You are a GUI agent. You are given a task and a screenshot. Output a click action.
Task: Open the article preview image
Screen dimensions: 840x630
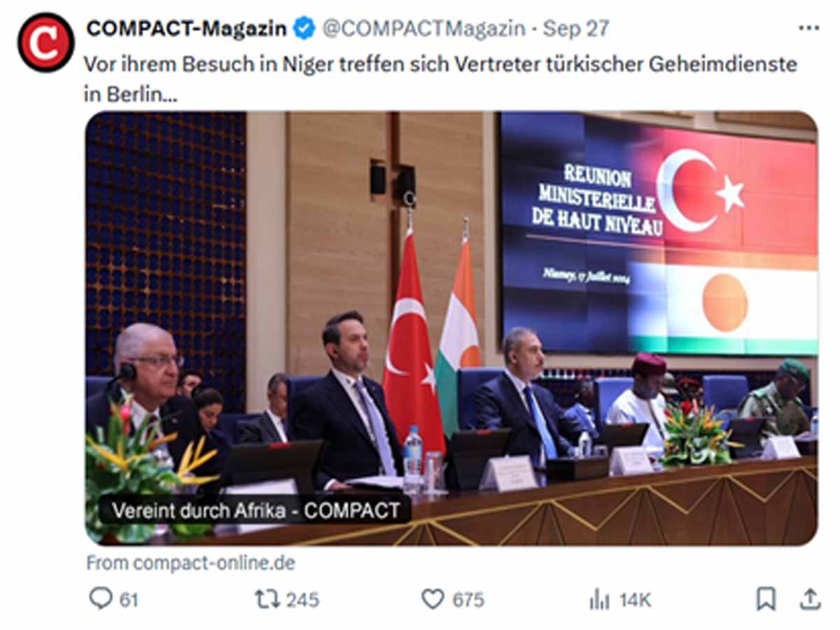point(451,328)
